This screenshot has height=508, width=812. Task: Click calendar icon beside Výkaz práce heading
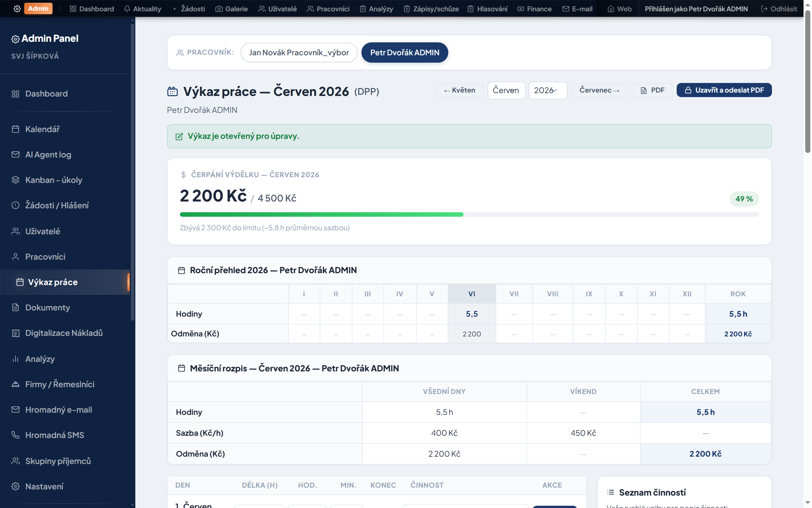click(x=173, y=91)
